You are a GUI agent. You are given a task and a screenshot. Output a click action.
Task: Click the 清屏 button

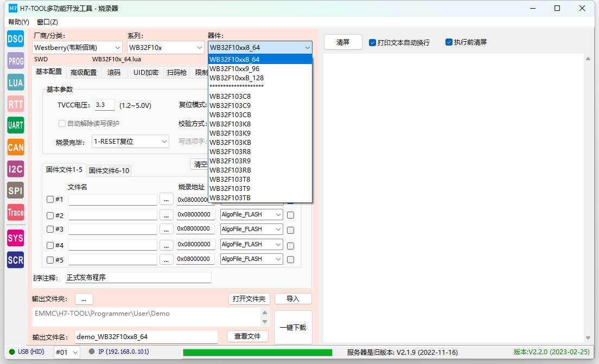click(343, 42)
